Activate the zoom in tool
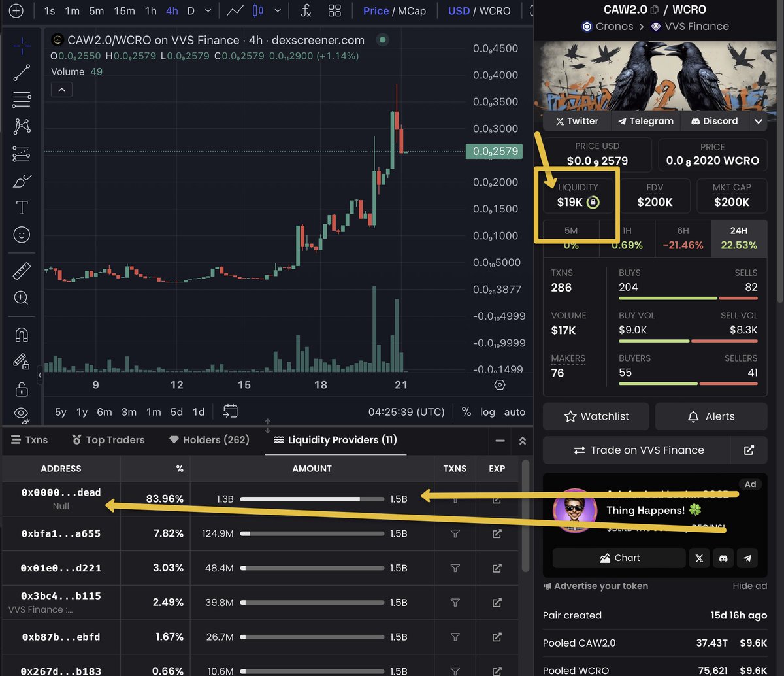Image resolution: width=784 pixels, height=676 pixels. (x=22, y=298)
